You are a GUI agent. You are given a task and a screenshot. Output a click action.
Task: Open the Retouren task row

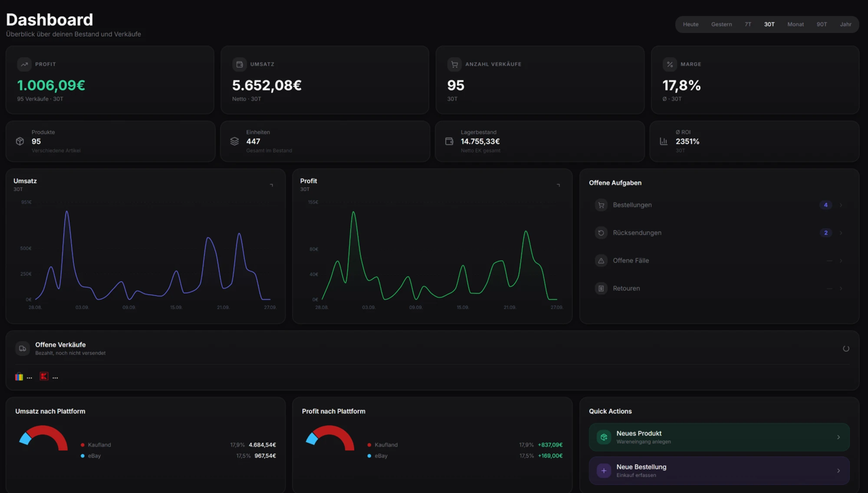point(719,288)
